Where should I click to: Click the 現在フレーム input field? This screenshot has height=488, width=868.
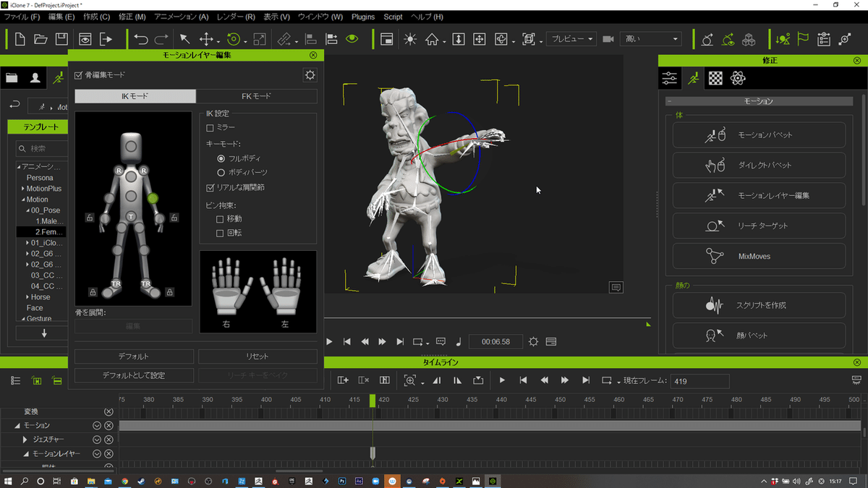(699, 381)
